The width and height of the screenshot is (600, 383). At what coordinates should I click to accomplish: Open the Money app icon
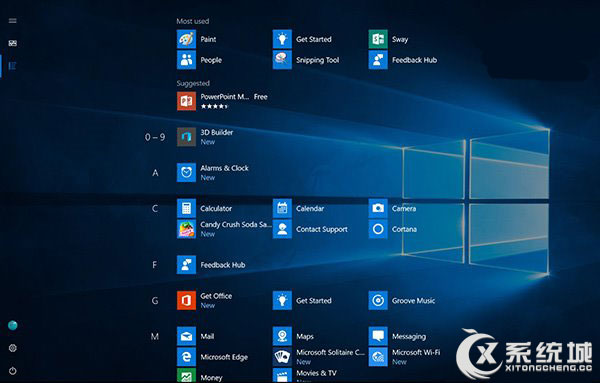tap(186, 375)
